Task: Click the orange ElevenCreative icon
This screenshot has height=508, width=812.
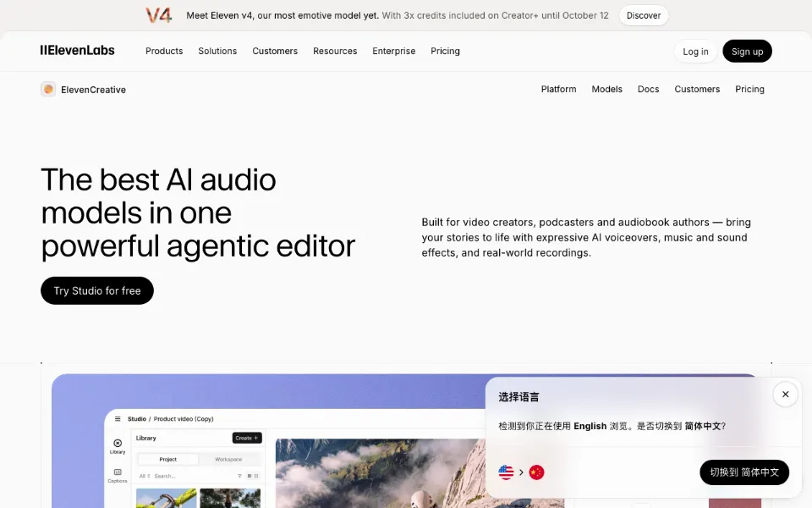Action: (48, 89)
